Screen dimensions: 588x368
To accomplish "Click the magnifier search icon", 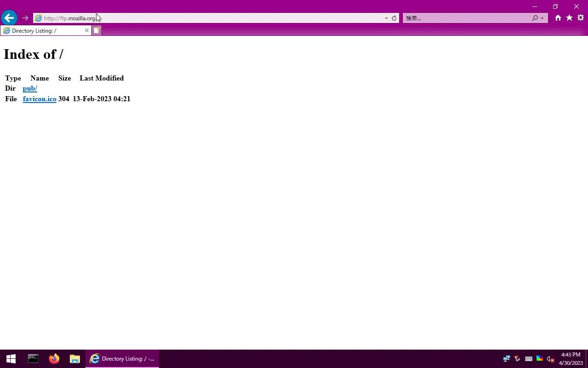I will tap(535, 18).
